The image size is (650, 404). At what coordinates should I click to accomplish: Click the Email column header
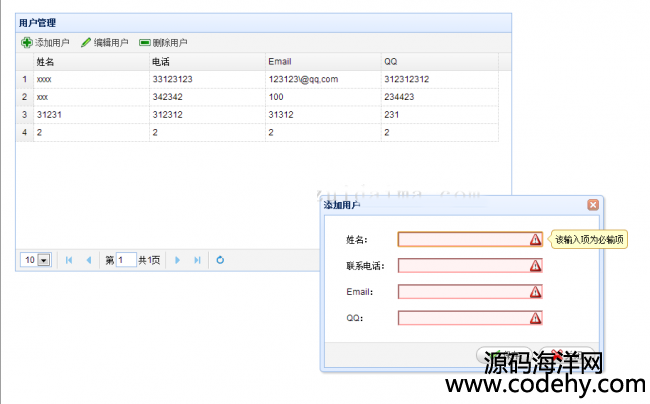pyautogui.click(x=322, y=62)
